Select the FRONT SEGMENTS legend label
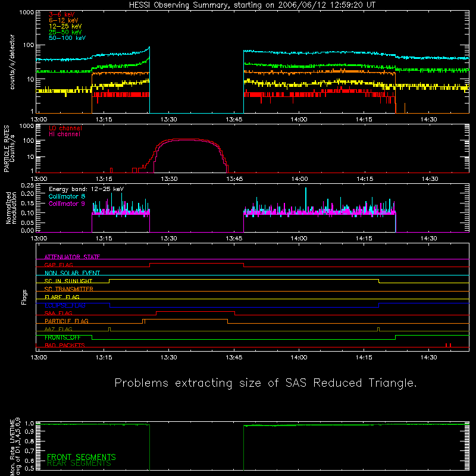Viewport: 476px width, 476px height. click(82, 457)
